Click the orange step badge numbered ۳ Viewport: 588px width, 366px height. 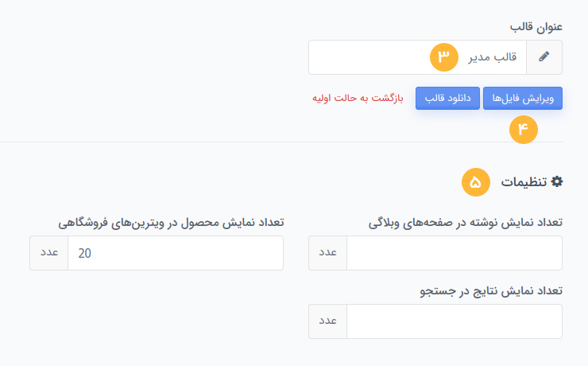click(445, 57)
